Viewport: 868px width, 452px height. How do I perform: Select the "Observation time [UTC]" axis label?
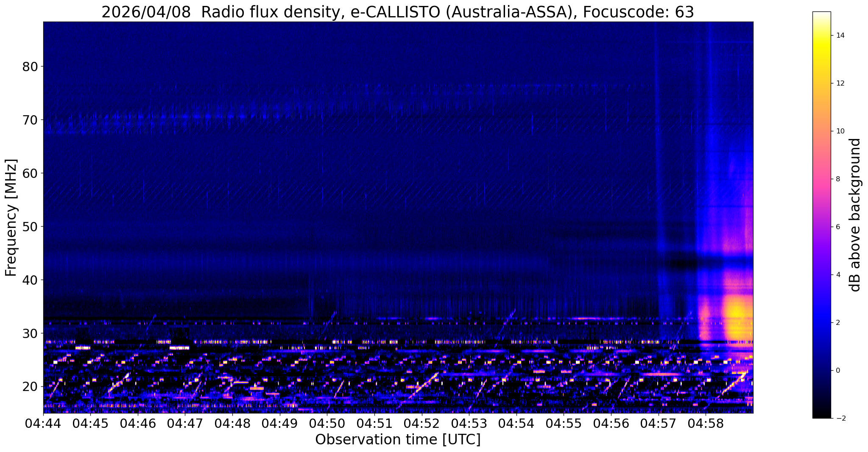[398, 440]
